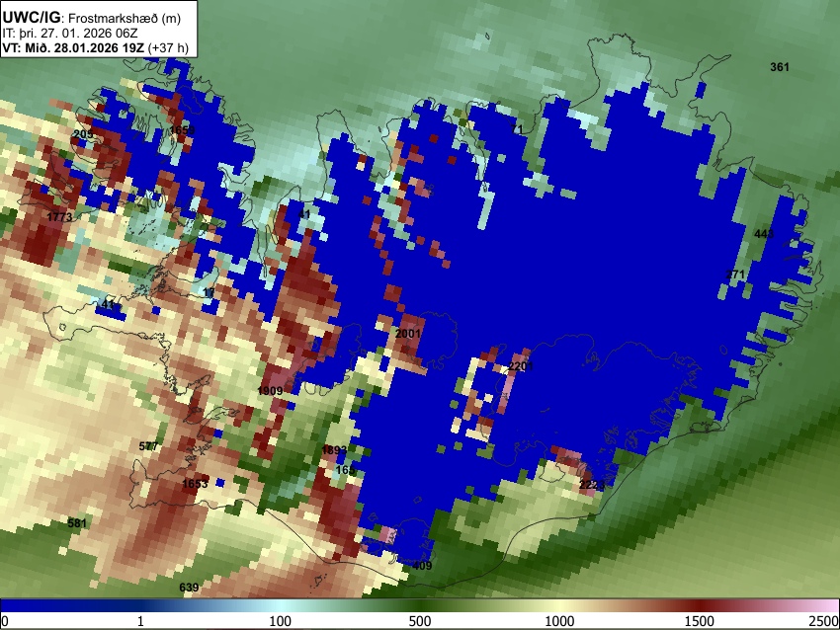
Task: Click the map value '17'
Action: (209, 293)
